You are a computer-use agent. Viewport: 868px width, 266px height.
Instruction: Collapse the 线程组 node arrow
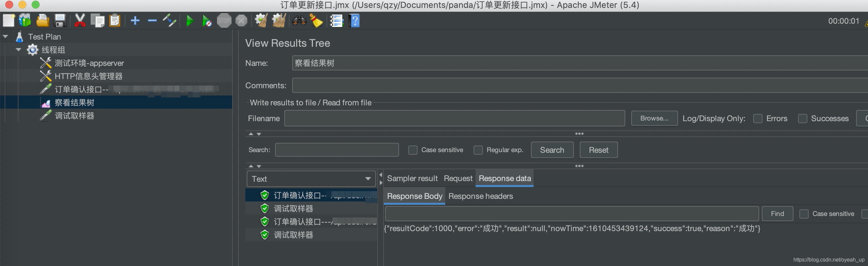tap(18, 49)
